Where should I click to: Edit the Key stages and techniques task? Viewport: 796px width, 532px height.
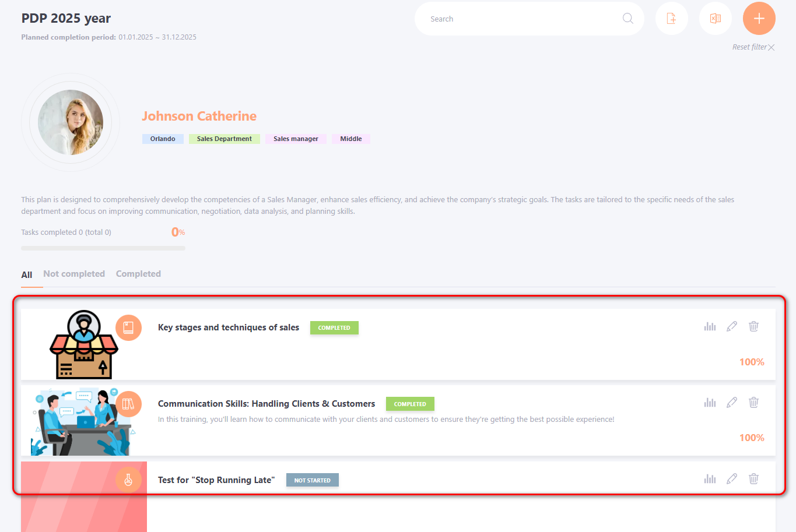pyautogui.click(x=732, y=326)
